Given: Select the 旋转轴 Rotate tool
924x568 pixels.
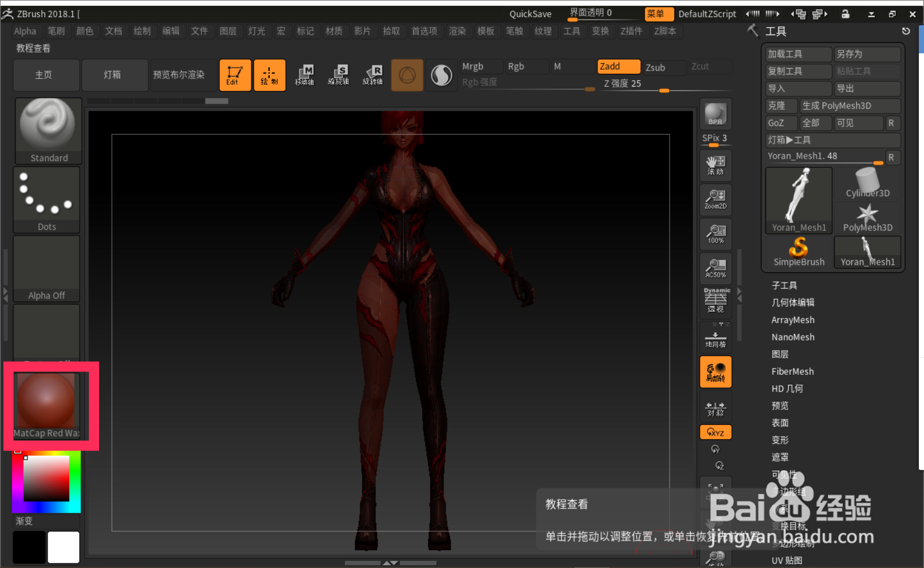Looking at the screenshot, I should (x=373, y=75).
